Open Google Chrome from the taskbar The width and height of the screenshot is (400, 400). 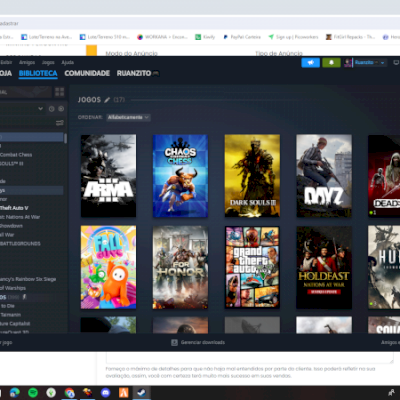click(69, 393)
